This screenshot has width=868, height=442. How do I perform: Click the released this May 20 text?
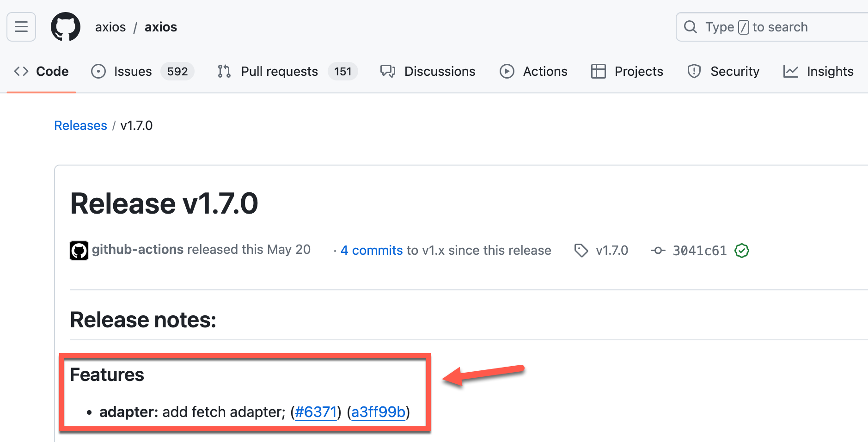tap(249, 250)
